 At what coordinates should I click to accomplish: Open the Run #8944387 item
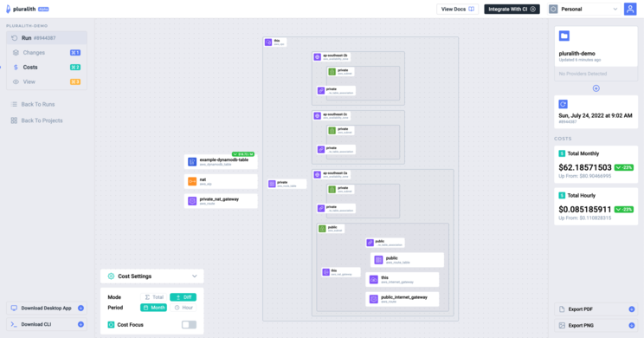(47, 38)
